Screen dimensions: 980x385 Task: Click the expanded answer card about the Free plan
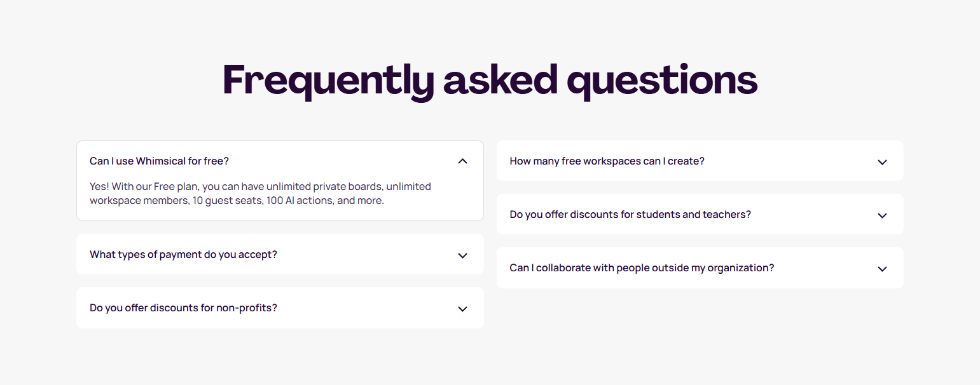(x=280, y=181)
